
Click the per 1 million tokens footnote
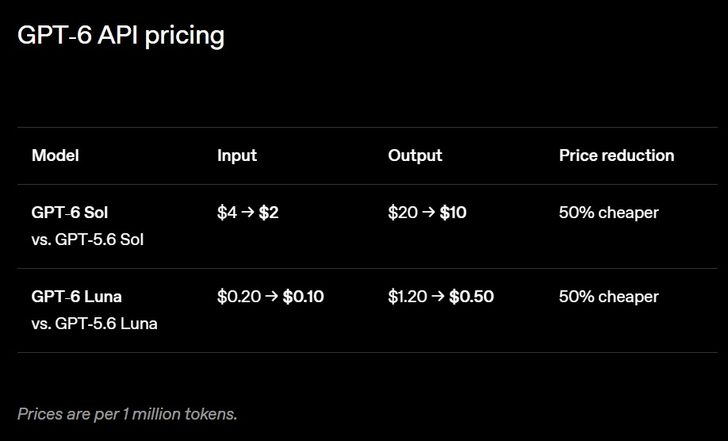click(x=127, y=414)
